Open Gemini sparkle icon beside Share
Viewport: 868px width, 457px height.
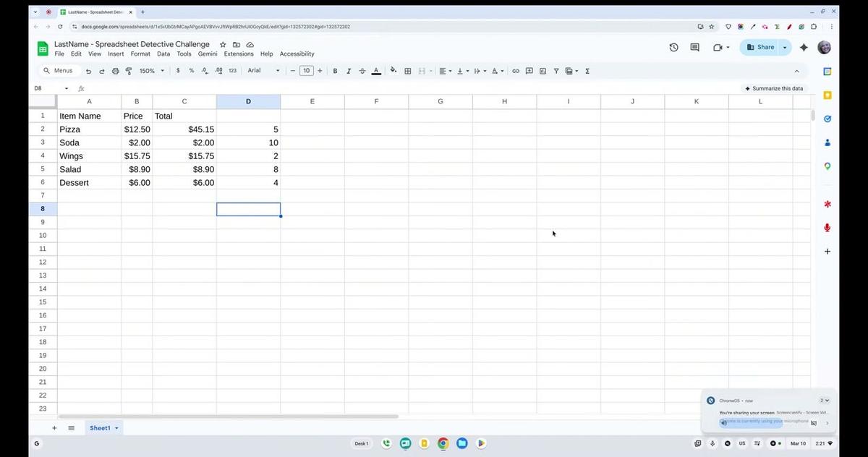point(804,48)
